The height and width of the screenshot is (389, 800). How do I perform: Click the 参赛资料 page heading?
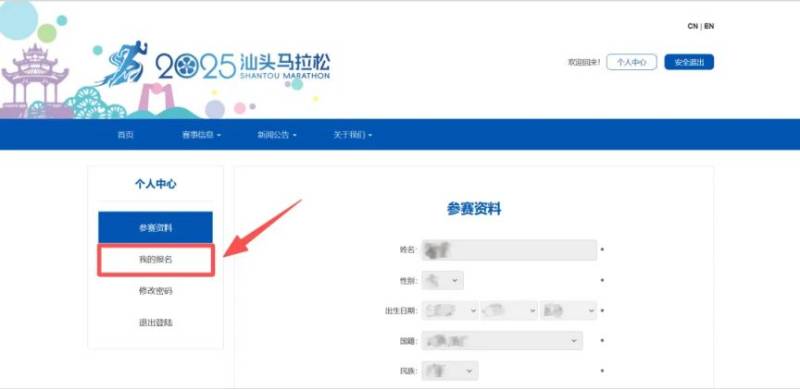(474, 208)
